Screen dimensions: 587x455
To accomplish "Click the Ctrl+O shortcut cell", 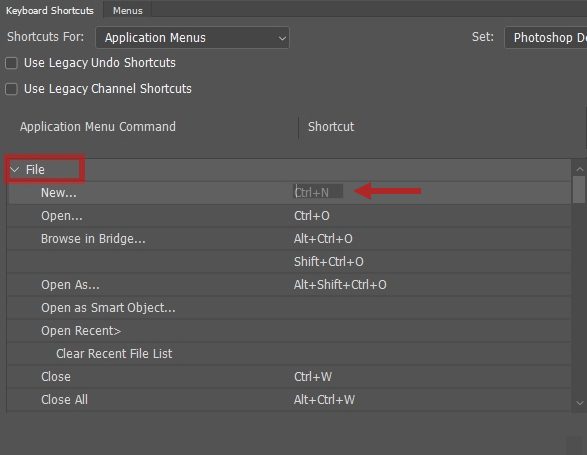I will point(311,216).
